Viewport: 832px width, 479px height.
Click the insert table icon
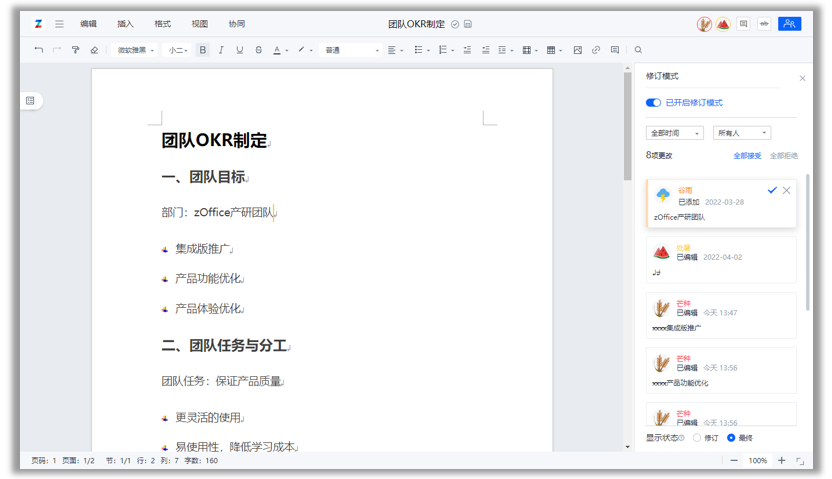[551, 50]
